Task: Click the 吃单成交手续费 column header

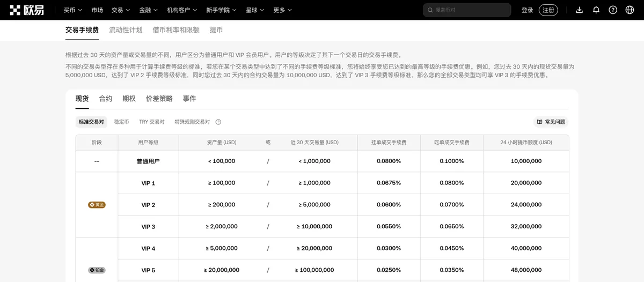Action: (452, 143)
